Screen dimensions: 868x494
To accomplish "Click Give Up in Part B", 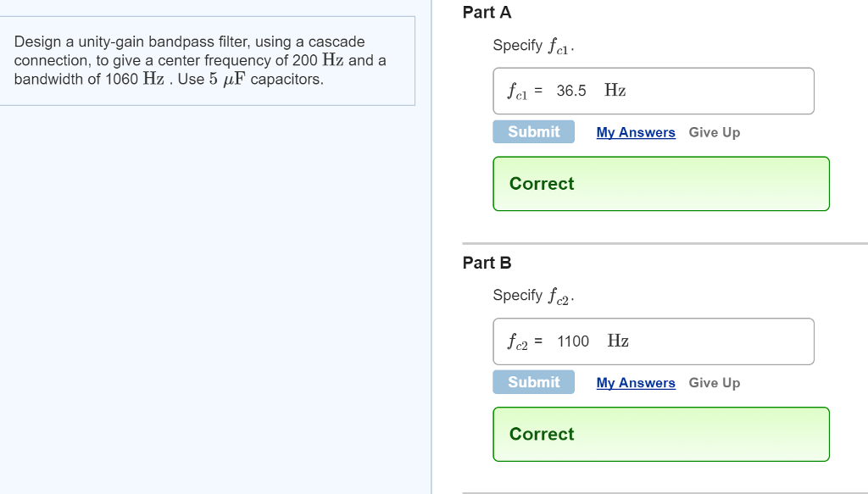I will [x=714, y=383].
